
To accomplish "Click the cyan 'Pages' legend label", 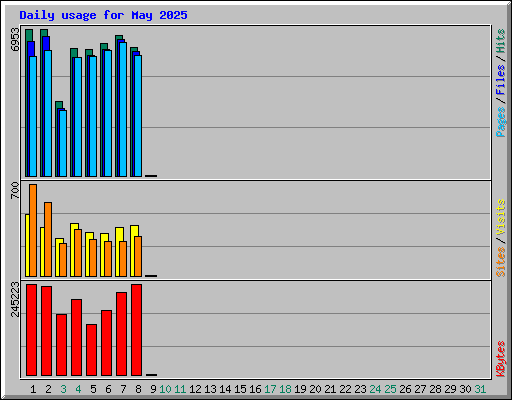I will click(x=501, y=122).
